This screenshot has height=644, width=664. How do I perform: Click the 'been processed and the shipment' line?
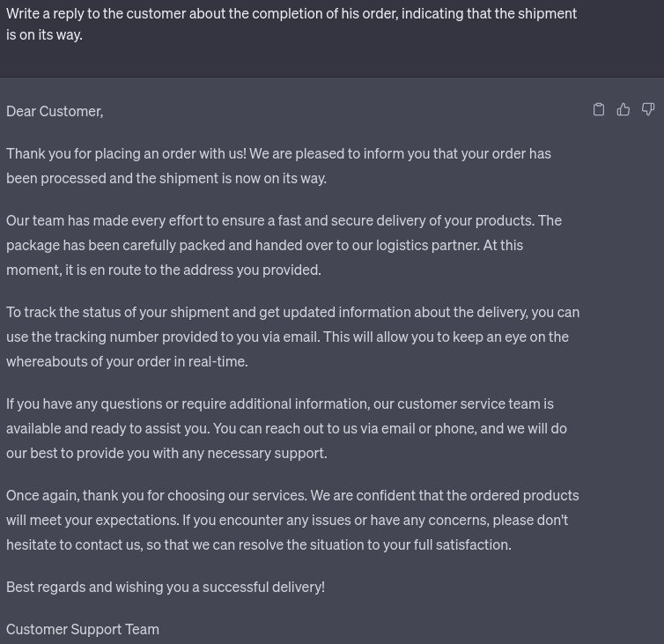click(x=166, y=178)
